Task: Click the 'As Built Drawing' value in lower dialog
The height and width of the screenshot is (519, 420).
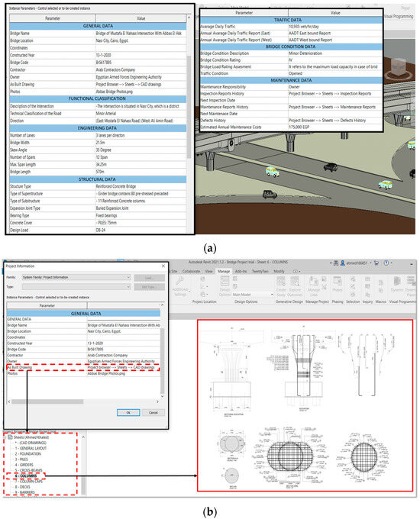Action: click(121, 367)
